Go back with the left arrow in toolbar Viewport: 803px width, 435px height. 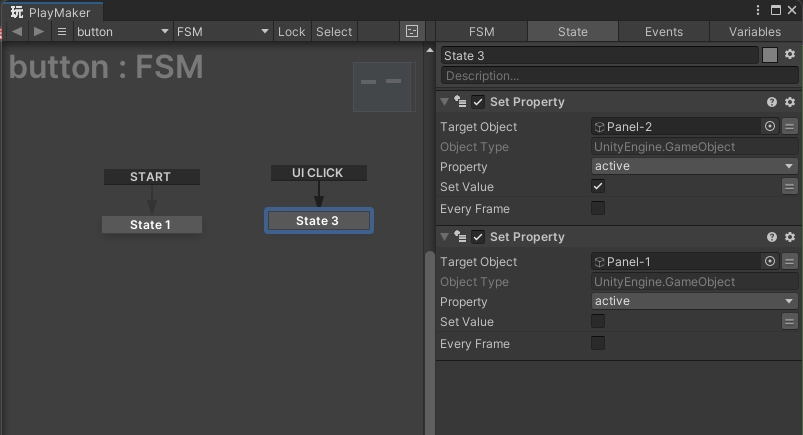(17, 32)
